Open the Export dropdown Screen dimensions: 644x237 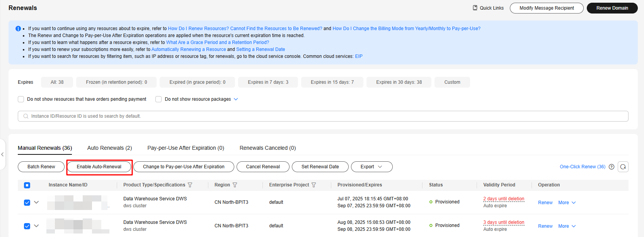(371, 167)
